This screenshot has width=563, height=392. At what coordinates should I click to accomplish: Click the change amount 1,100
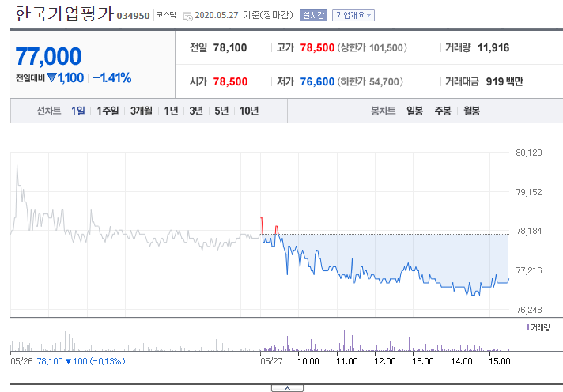(70, 77)
